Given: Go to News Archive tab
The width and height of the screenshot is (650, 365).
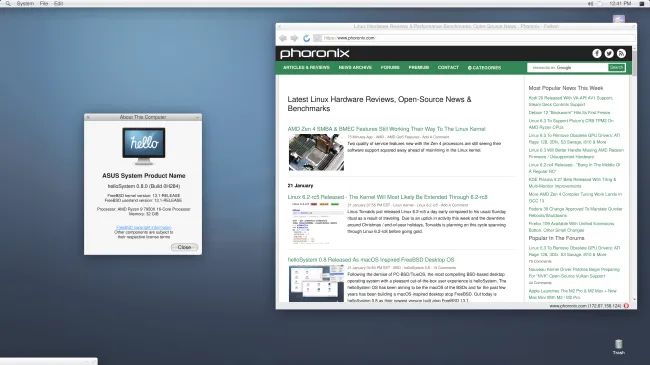Looking at the screenshot, I should (355, 68).
